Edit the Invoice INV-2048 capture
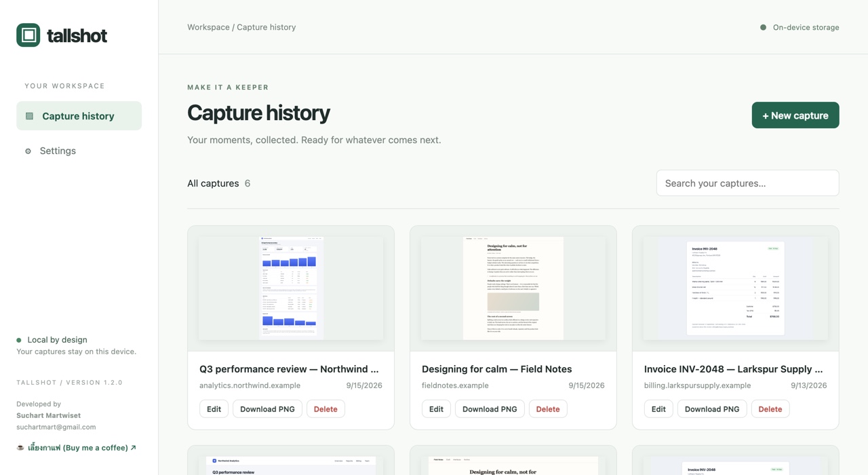This screenshot has height=475, width=868. [x=658, y=409]
